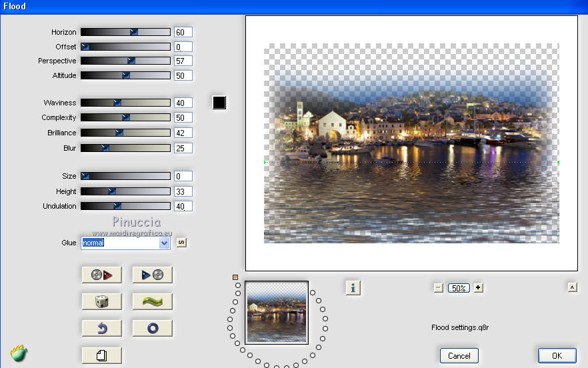Zoom out with the minus button
The height and width of the screenshot is (368, 588).
click(x=439, y=288)
